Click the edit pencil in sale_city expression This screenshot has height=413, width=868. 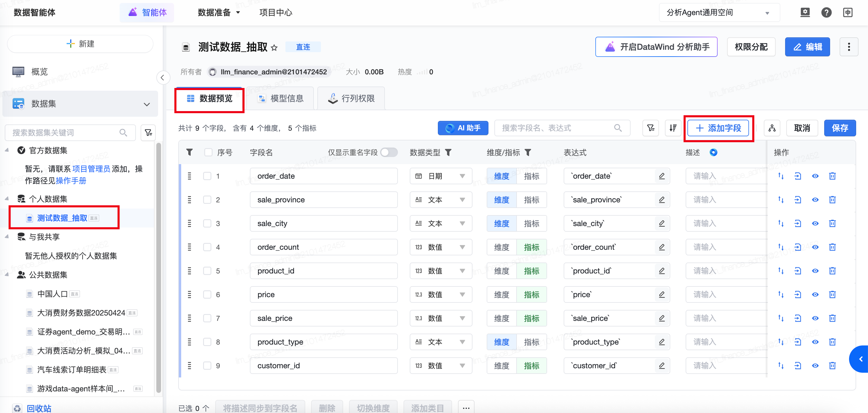(x=662, y=223)
